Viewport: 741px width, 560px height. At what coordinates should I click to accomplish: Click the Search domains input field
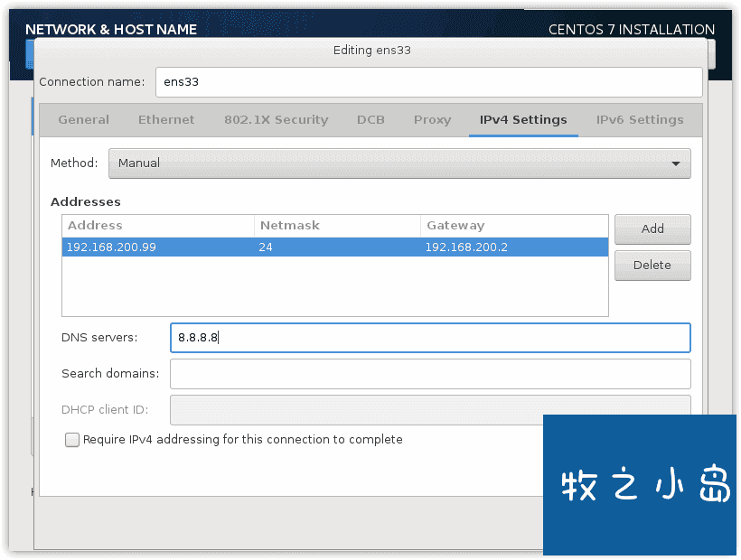430,374
